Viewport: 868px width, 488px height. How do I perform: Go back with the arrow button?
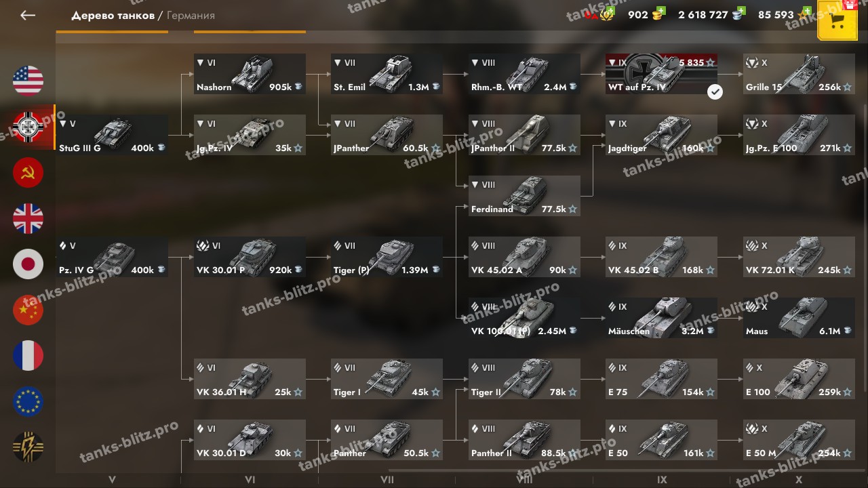coord(28,15)
